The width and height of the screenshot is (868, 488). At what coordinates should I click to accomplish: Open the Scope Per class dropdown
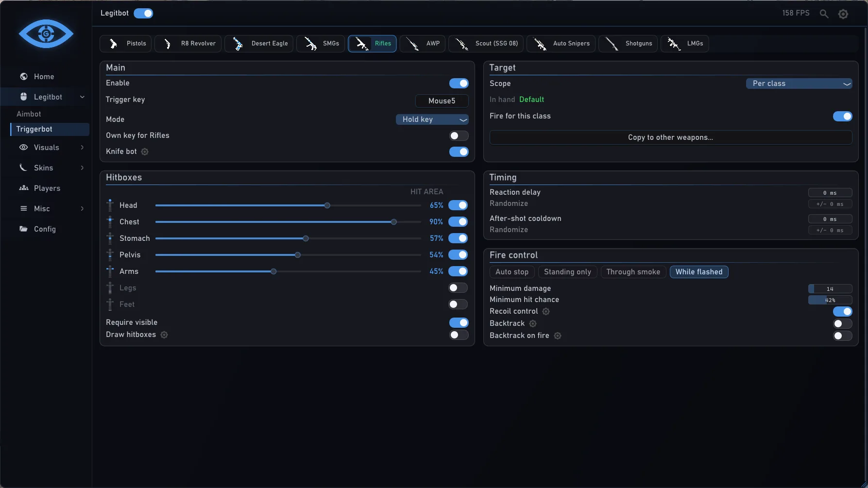click(x=799, y=84)
